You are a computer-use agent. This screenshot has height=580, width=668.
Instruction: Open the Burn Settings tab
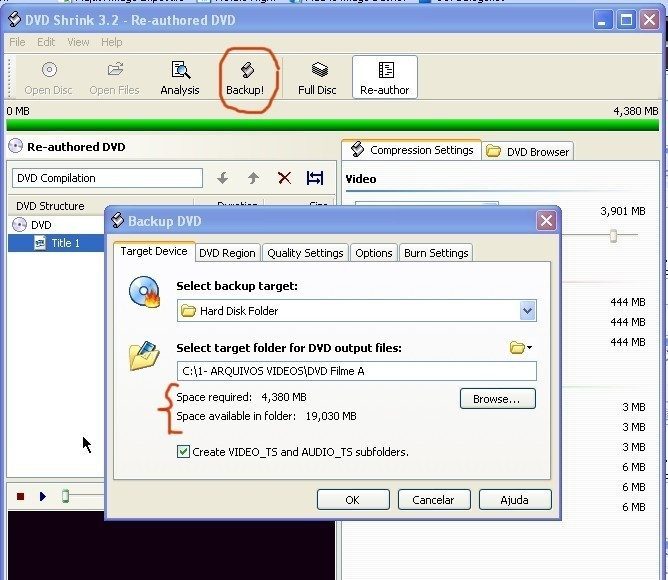[436, 253]
